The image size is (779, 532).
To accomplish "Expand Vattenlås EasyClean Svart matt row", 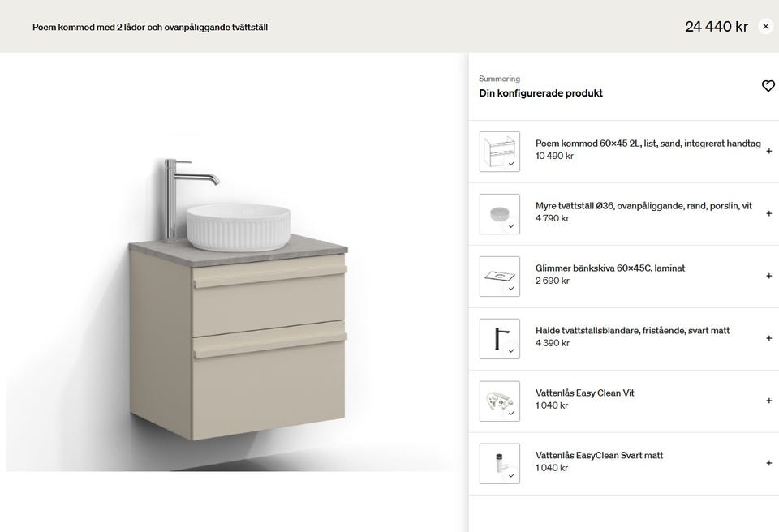I will (769, 463).
